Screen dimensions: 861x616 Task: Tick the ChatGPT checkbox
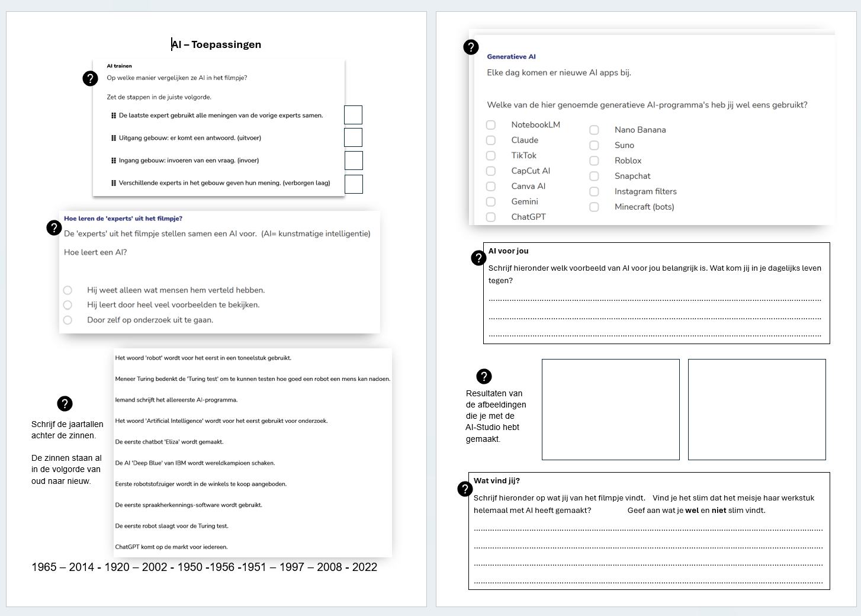[x=491, y=217]
